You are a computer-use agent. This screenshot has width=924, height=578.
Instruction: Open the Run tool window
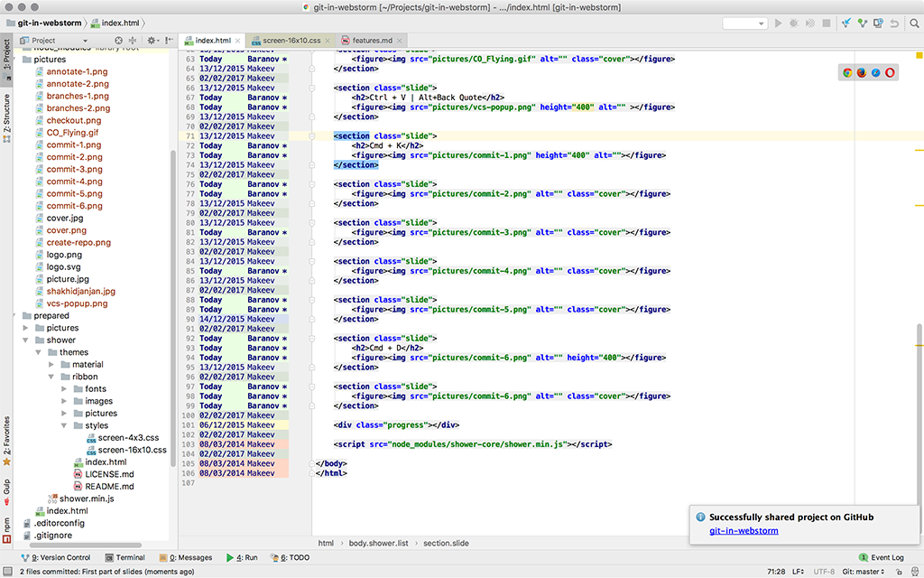[x=242, y=557]
